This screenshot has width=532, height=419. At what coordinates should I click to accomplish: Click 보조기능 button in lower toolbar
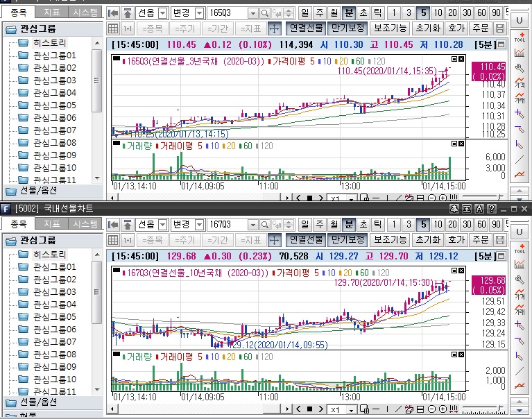[x=390, y=239]
